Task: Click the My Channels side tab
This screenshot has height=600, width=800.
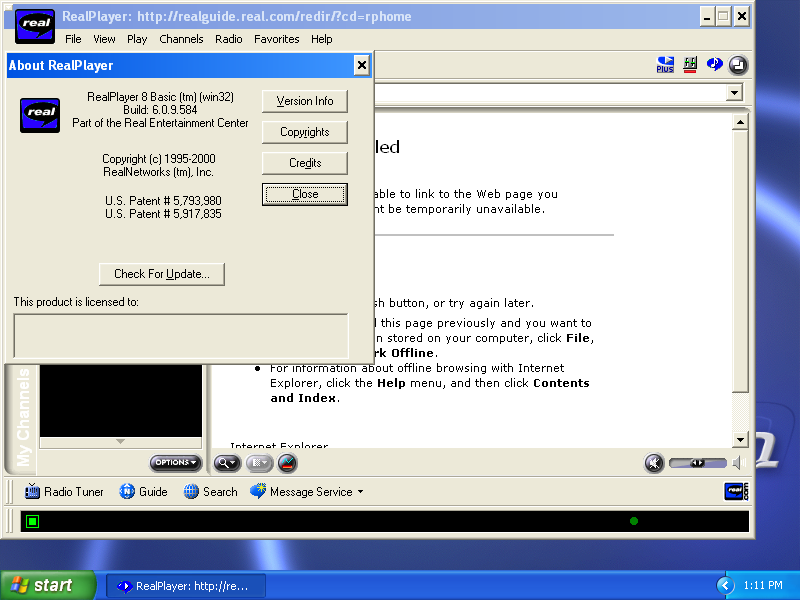Action: [22, 417]
